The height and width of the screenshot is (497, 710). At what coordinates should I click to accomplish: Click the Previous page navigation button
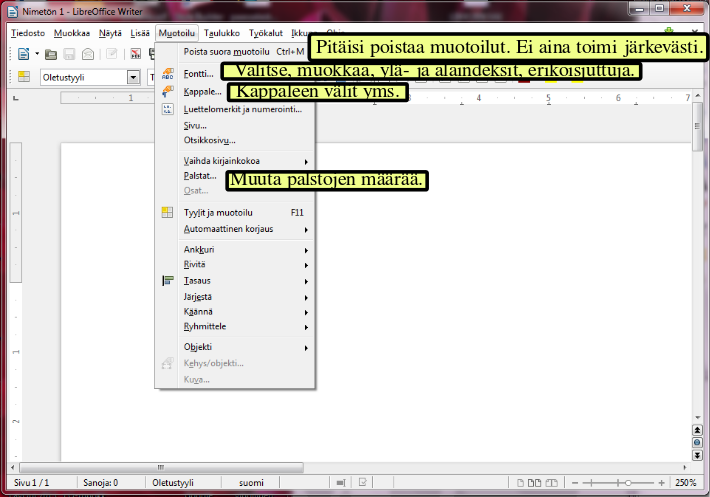[x=697, y=430]
